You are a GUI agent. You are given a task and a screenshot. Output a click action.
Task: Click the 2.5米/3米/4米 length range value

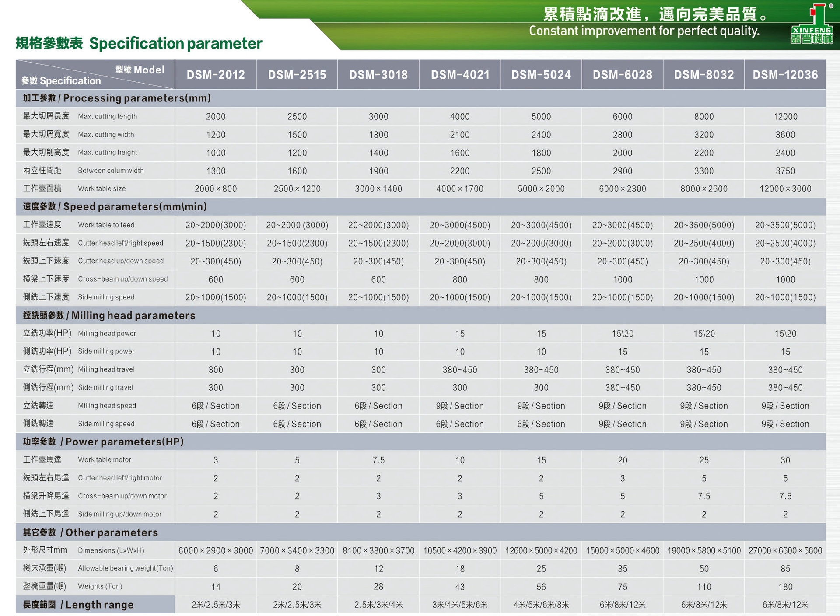(x=378, y=605)
